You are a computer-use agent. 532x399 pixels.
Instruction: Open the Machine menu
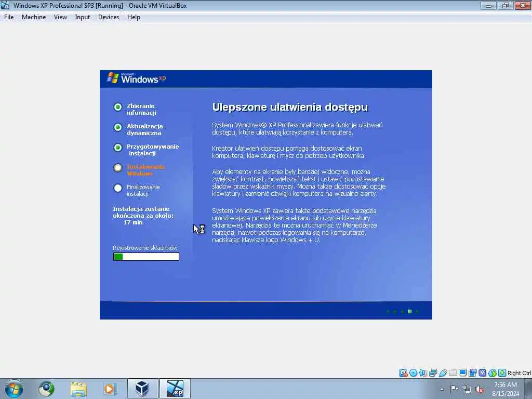pos(34,17)
